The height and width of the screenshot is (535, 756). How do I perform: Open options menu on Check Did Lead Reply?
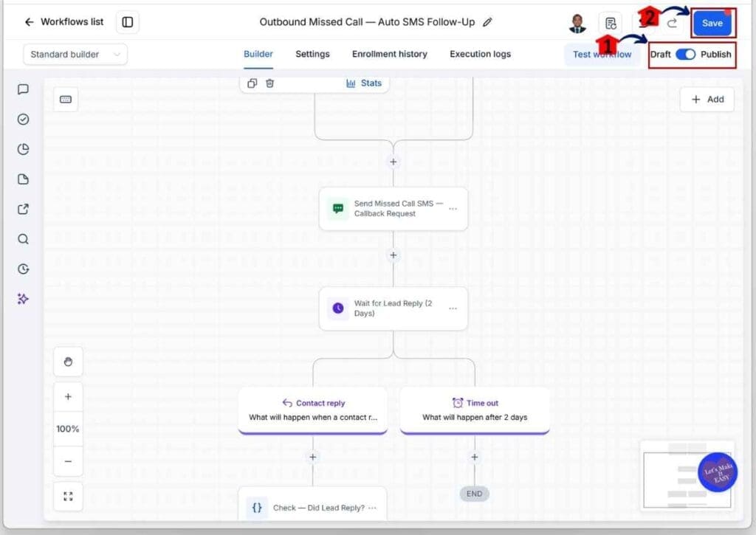[x=372, y=508]
